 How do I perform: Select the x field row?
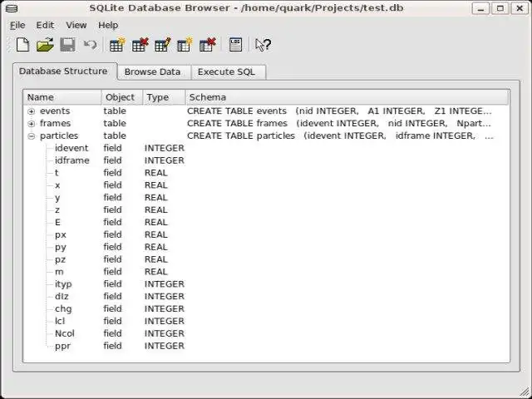tap(266, 185)
